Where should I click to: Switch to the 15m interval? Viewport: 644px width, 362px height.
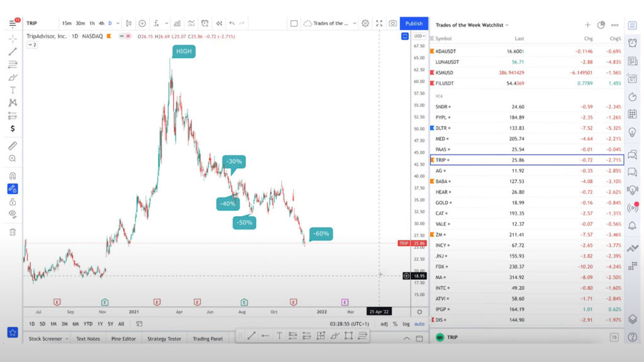67,23
